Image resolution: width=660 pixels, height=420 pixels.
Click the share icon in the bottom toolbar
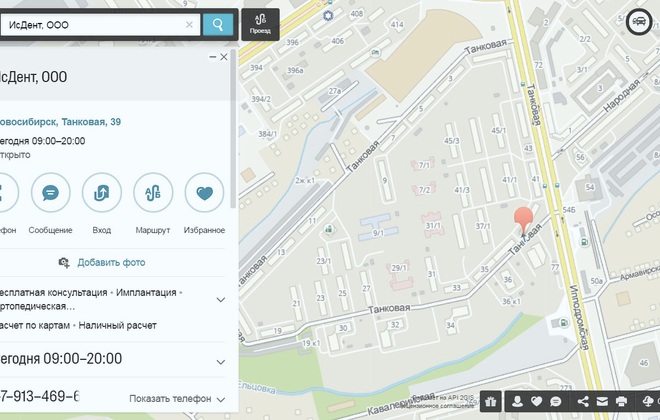583,401
